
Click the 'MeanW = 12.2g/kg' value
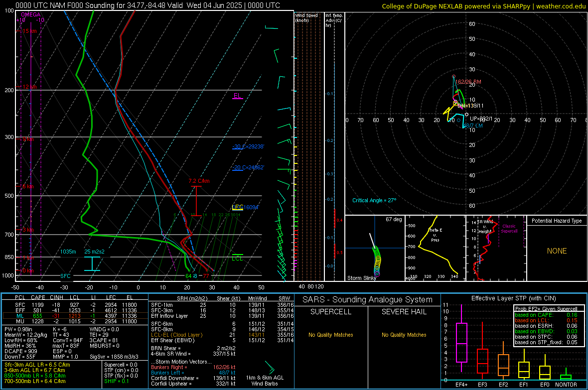(26, 335)
